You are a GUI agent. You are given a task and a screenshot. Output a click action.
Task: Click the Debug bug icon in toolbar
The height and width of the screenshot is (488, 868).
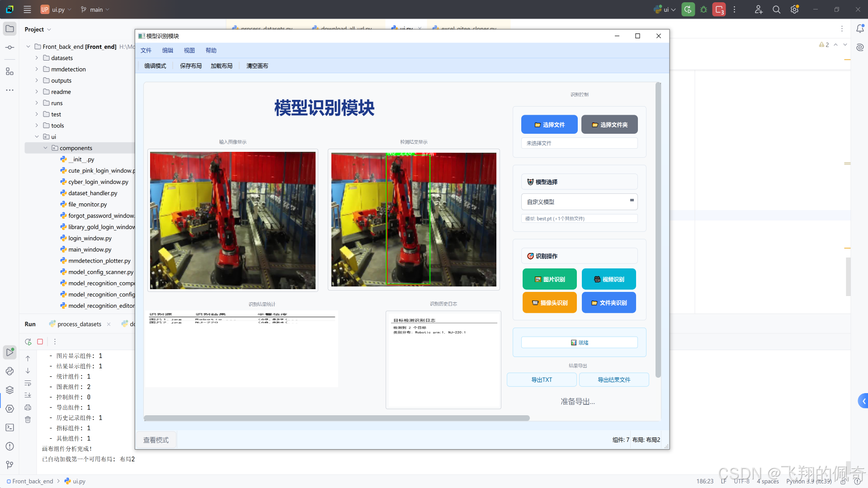703,9
